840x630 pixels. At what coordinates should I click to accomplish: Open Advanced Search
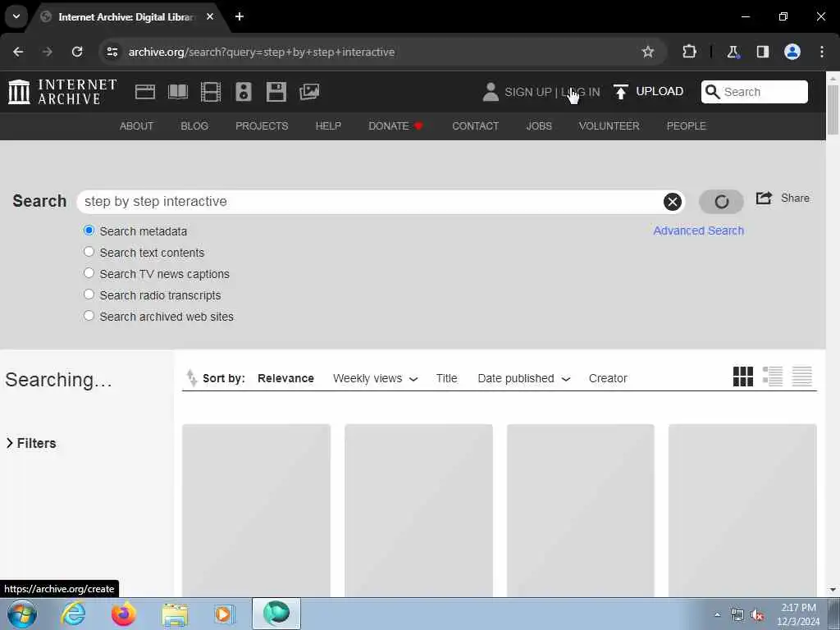point(699,231)
